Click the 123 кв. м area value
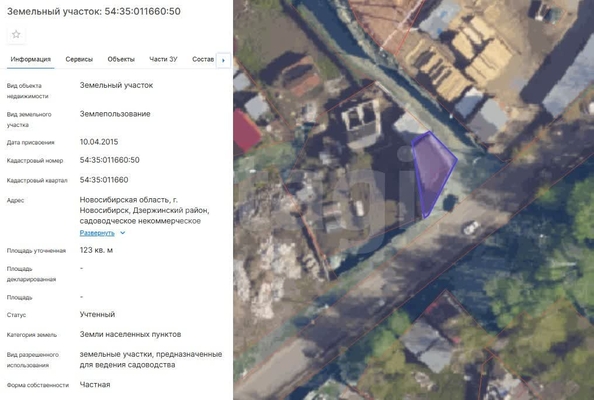 pos(96,250)
